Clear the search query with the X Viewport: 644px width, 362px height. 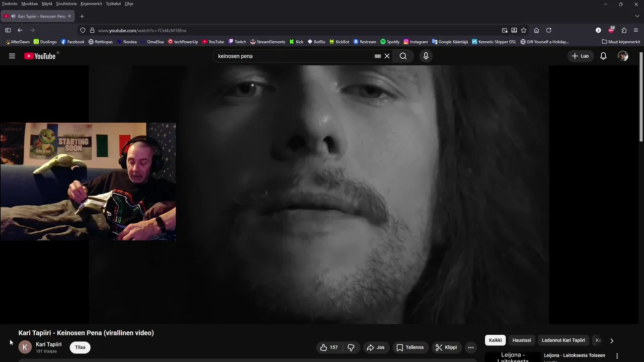pyautogui.click(x=387, y=56)
